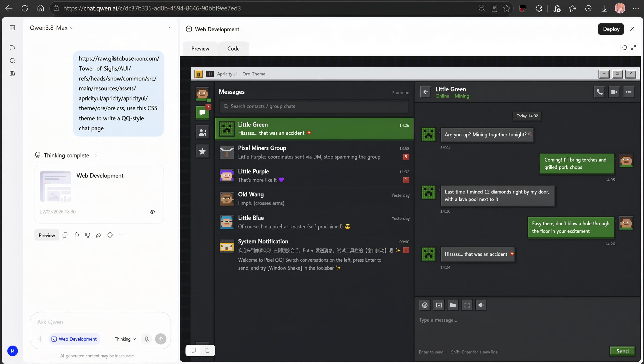The image size is (644, 364).
Task: Open the library books icon in sidebar
Action: click(12, 73)
